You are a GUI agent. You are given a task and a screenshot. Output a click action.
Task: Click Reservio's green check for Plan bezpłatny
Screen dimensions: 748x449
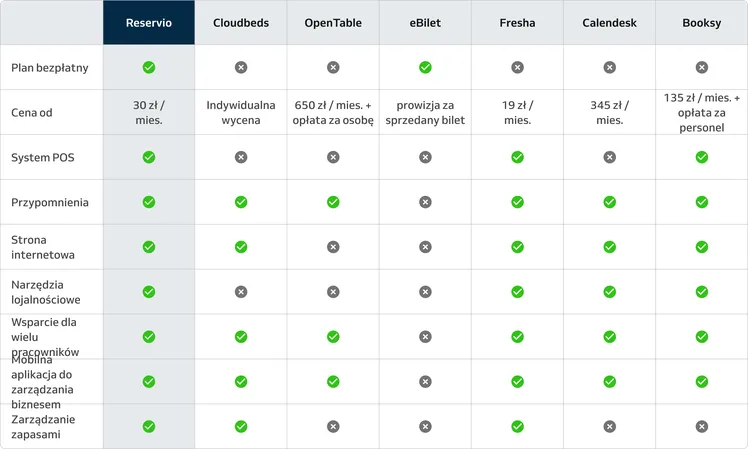149,67
